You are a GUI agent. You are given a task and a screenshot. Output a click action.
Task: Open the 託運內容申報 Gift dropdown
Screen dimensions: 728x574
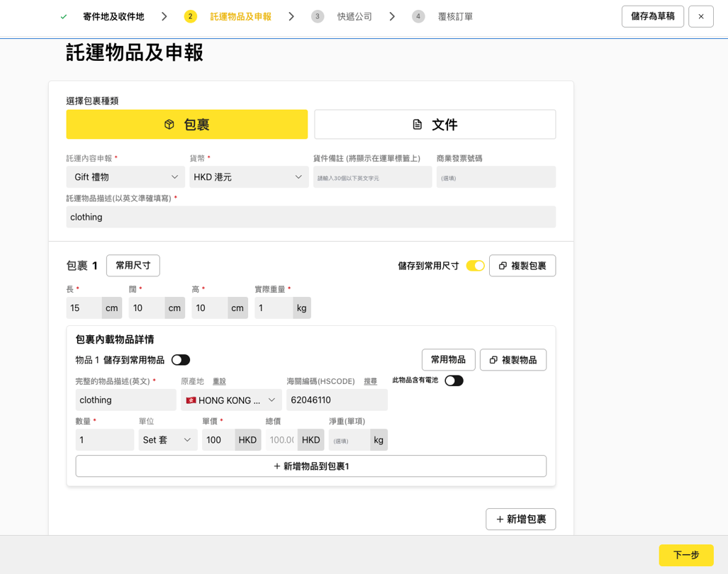click(125, 177)
